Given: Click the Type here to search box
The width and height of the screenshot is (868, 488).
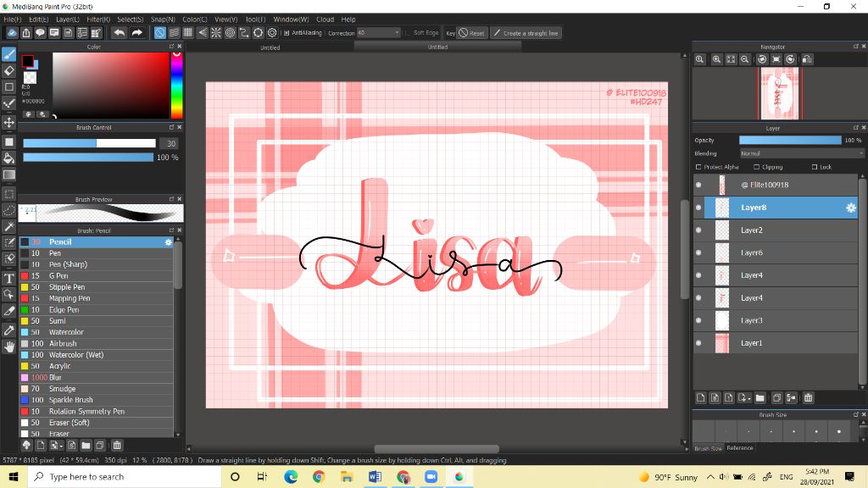Looking at the screenshot, I should [x=125, y=477].
